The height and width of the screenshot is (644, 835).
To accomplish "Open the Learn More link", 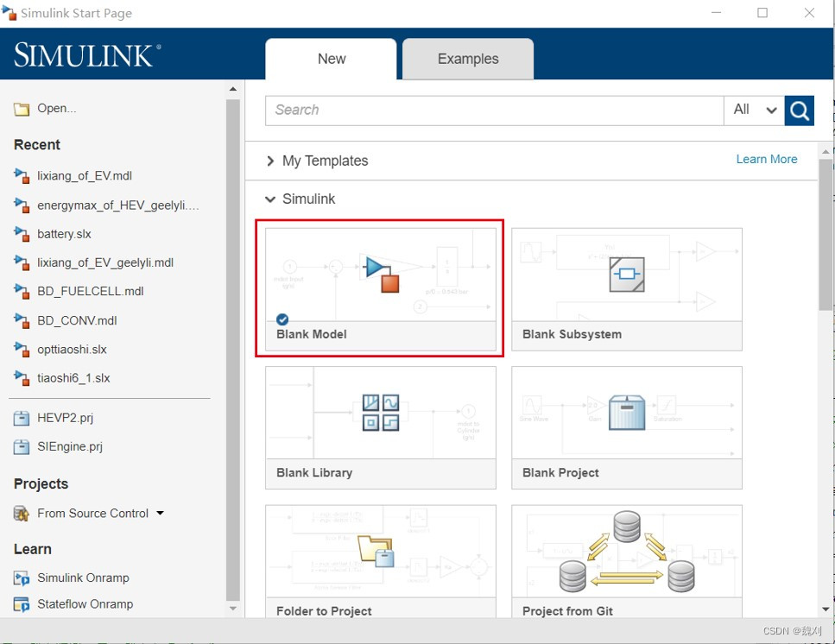I will coord(766,159).
